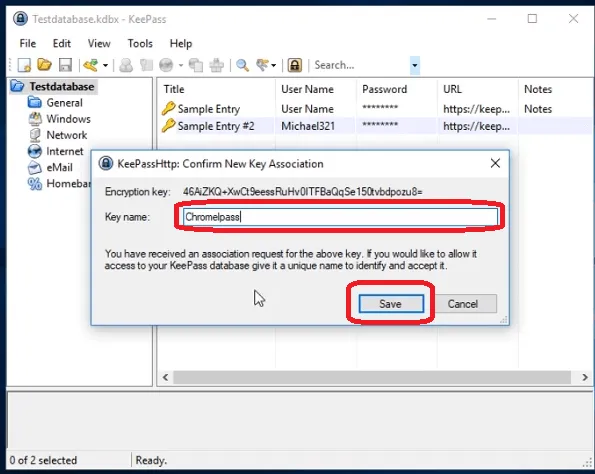Click the KeePass icon in title bar

point(20,19)
